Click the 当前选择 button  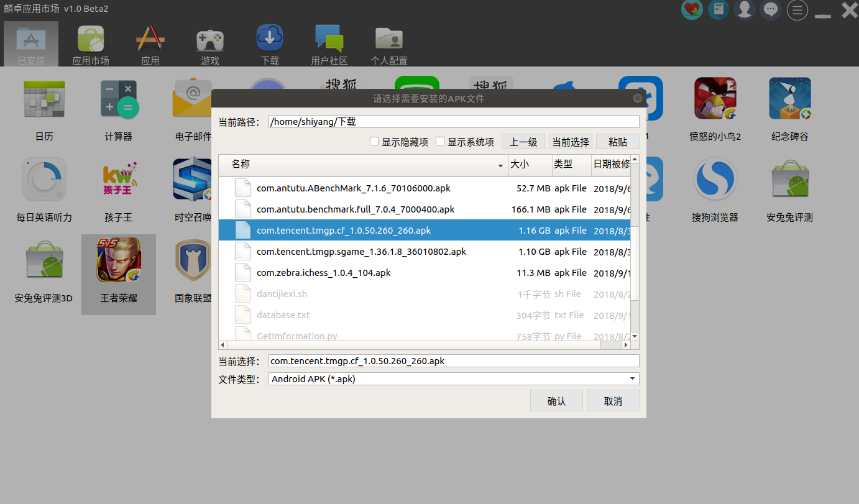571,142
